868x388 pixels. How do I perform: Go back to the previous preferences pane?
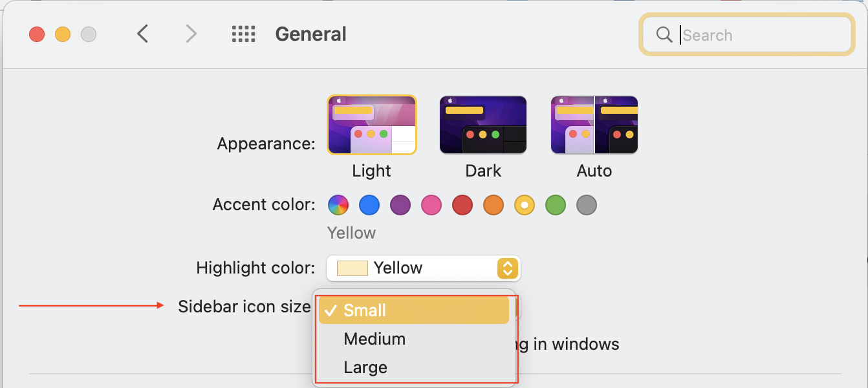click(143, 34)
